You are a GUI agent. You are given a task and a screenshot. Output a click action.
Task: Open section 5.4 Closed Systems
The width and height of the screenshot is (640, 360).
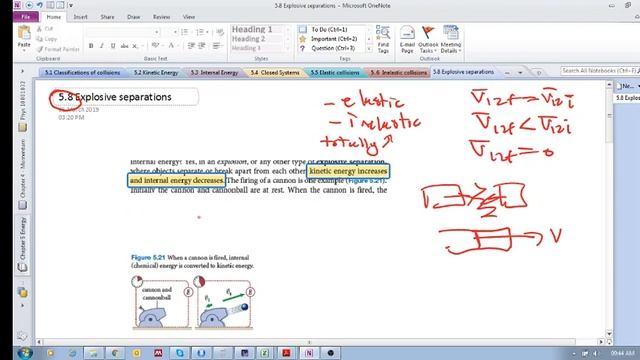(x=275, y=72)
